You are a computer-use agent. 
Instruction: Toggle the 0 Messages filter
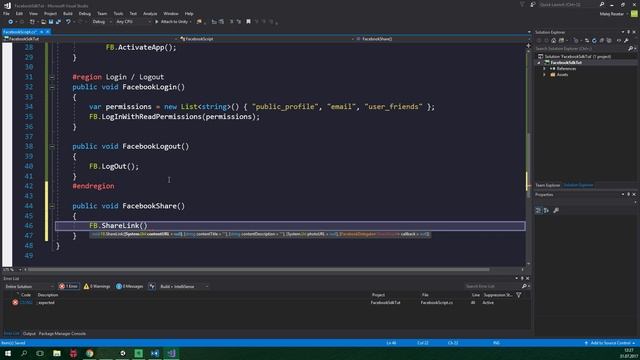129,287
